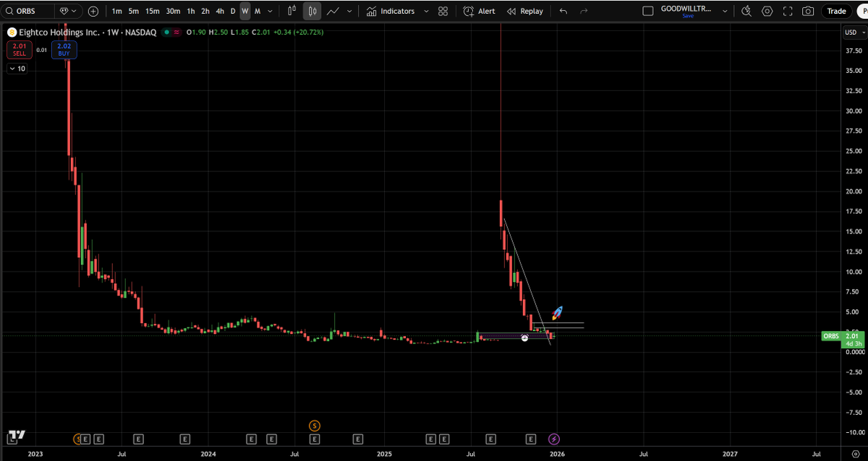Select the 1h timeframe
The height and width of the screenshot is (461, 868).
pyautogui.click(x=190, y=11)
